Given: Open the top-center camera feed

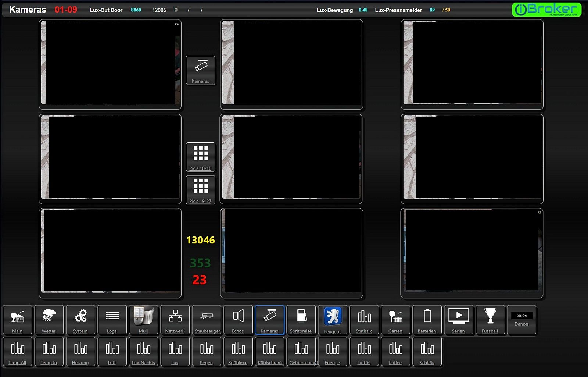Looking at the screenshot, I should [291, 64].
